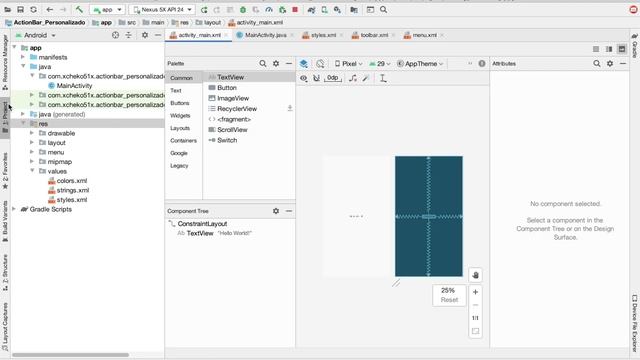Select the Legacy palette category
The height and width of the screenshot is (360, 640).
click(x=179, y=166)
